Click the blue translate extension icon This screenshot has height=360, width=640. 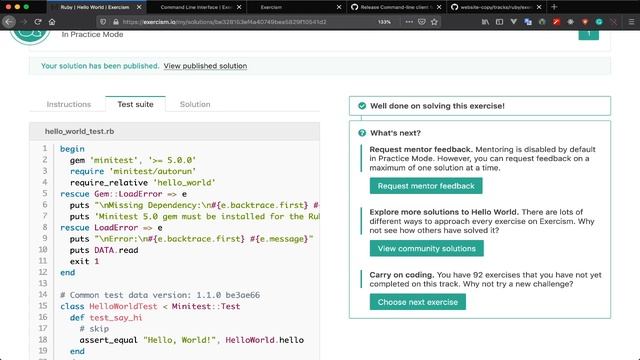[528, 22]
